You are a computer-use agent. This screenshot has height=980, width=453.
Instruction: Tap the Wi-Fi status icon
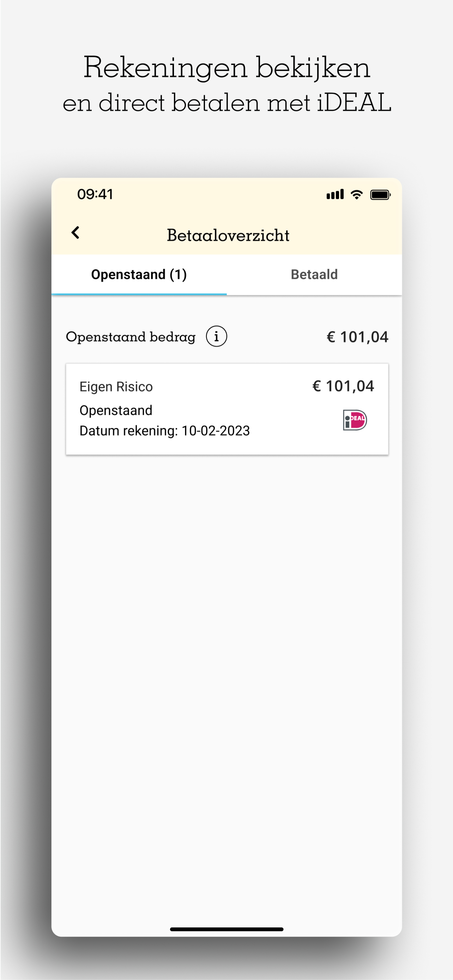click(x=356, y=194)
